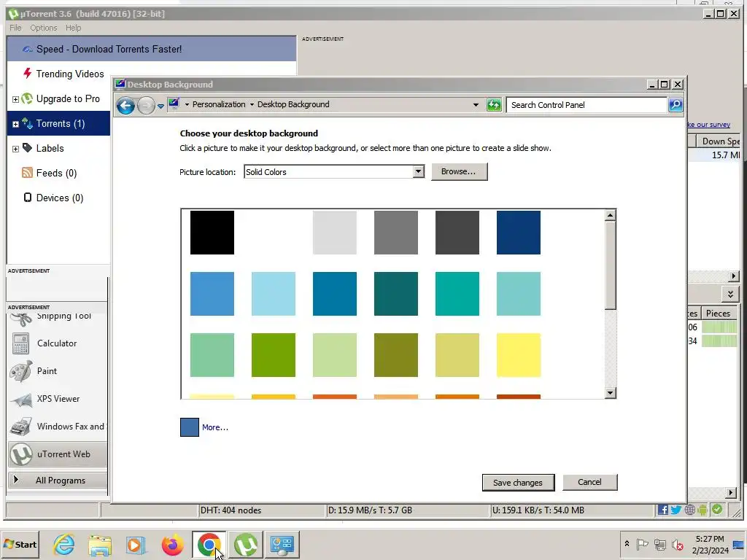
Task: Open uTorrent Web from Start menu
Action: [x=57, y=454]
